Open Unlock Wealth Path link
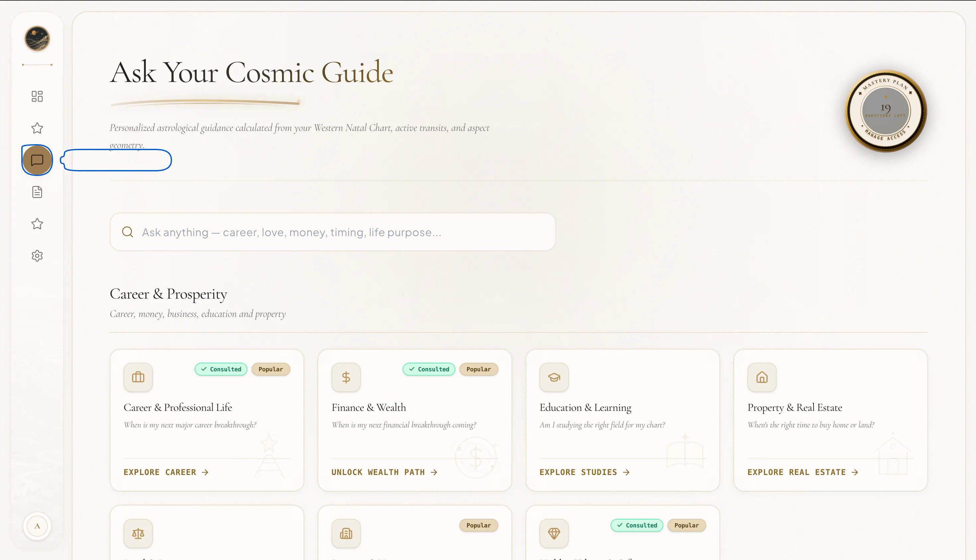The width and height of the screenshot is (976, 560). [x=385, y=472]
